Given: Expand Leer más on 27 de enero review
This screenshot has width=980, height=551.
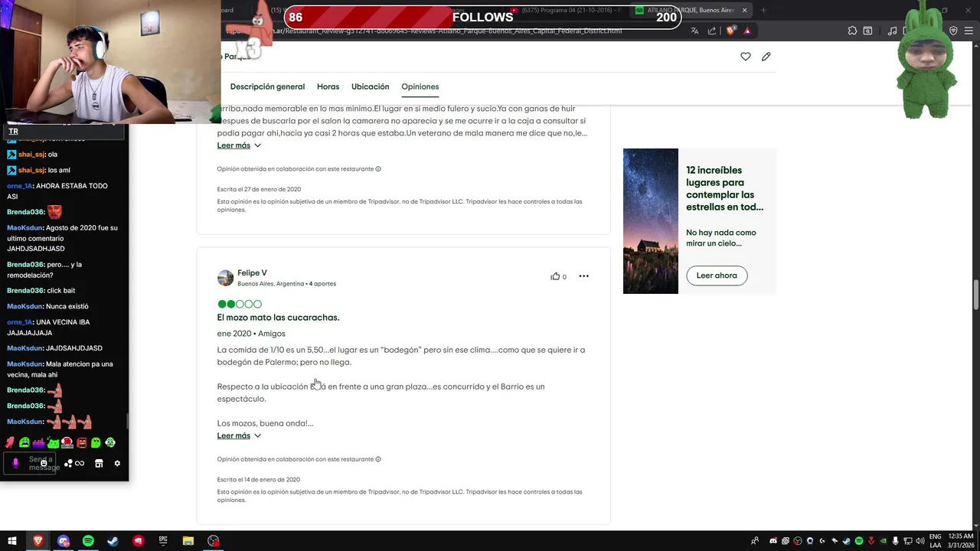Looking at the screenshot, I should click(x=239, y=145).
